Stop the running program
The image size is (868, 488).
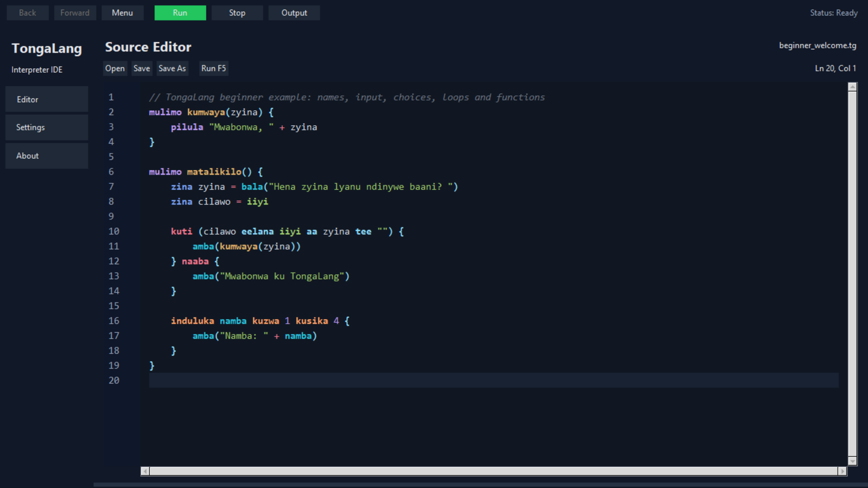pos(237,13)
